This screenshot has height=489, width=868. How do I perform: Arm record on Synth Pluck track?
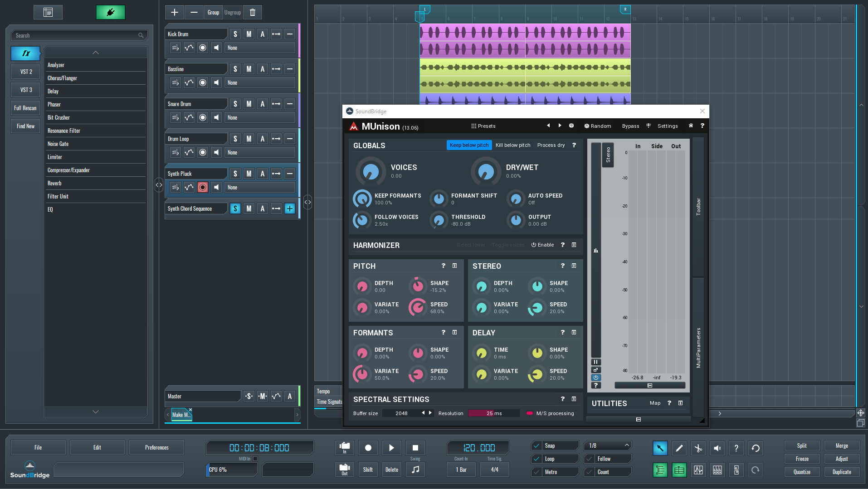pyautogui.click(x=203, y=187)
